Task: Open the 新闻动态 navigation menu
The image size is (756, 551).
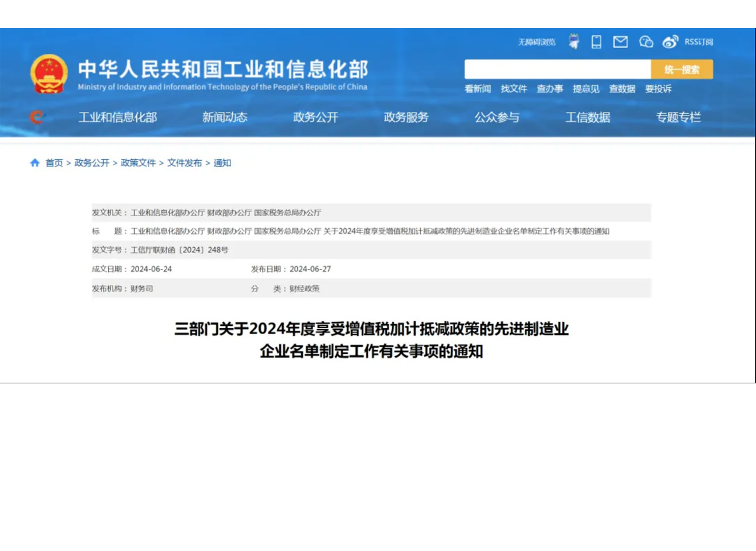Action: point(225,117)
